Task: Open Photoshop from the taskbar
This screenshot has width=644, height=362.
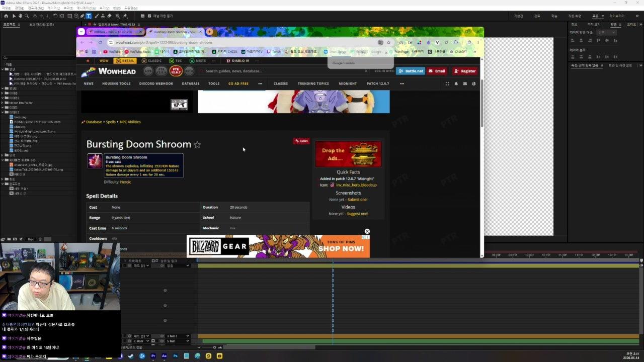Action: click(x=175, y=356)
